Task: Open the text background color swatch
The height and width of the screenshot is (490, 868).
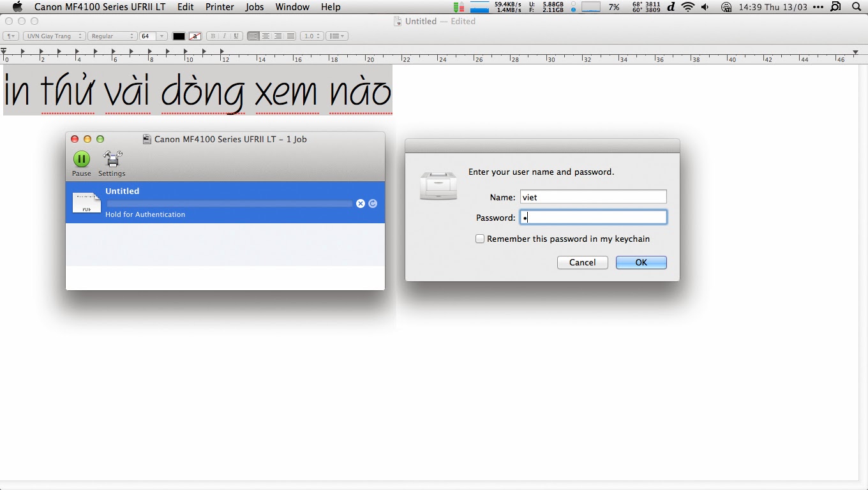Action: tap(195, 36)
